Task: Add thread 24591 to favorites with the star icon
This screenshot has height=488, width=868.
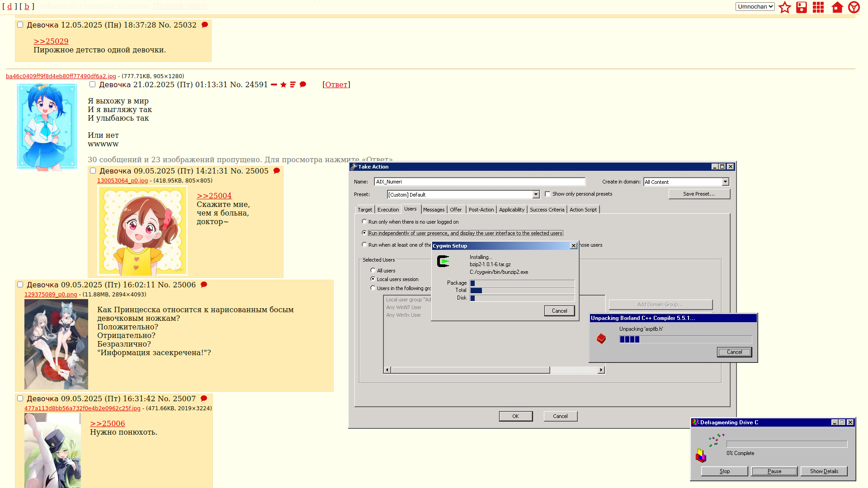Action: point(283,84)
